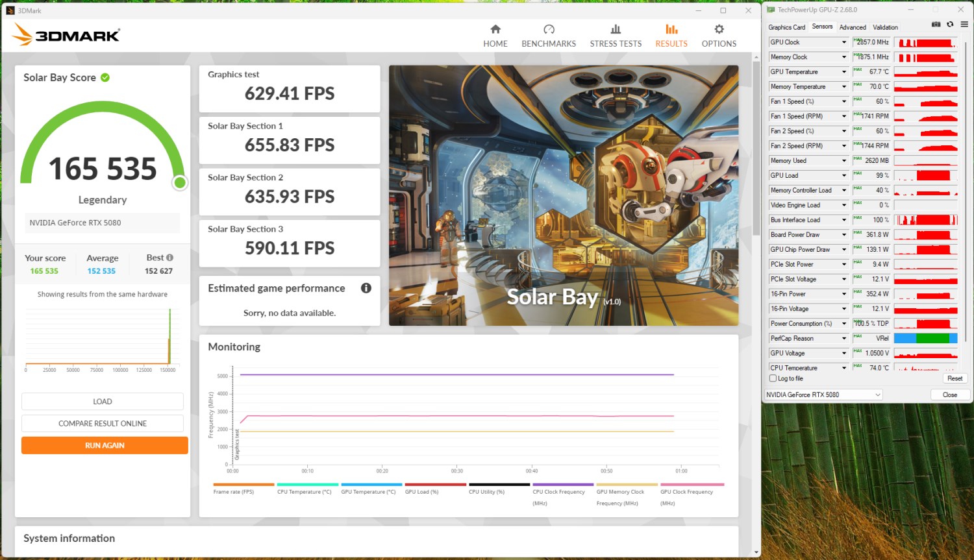The width and height of the screenshot is (974, 560).
Task: Open the NVIDIA GeForce RTX 5080 device dropdown
Action: coord(823,395)
